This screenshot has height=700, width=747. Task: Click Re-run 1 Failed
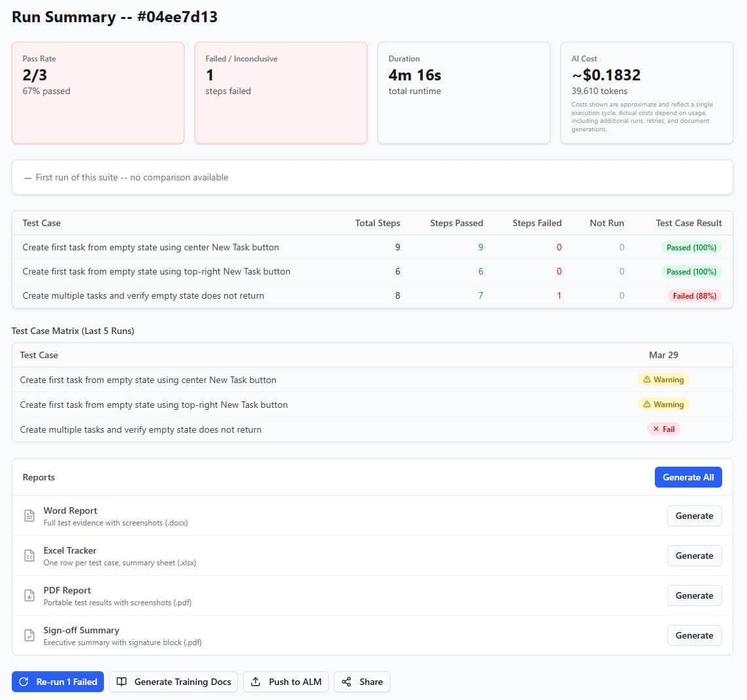pos(58,682)
